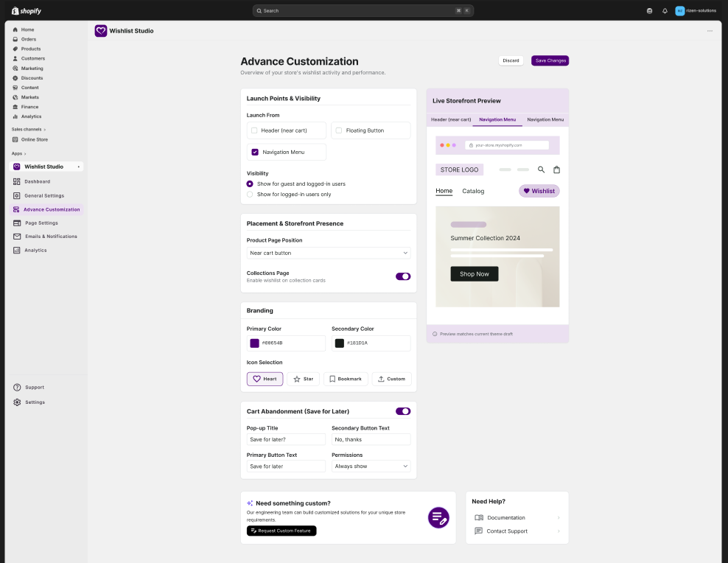Open Markets in the sidebar
The width and height of the screenshot is (728, 563).
coord(29,97)
